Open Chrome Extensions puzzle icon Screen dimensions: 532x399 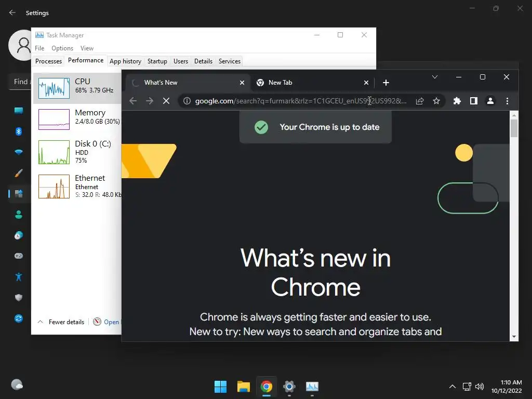coord(457,101)
